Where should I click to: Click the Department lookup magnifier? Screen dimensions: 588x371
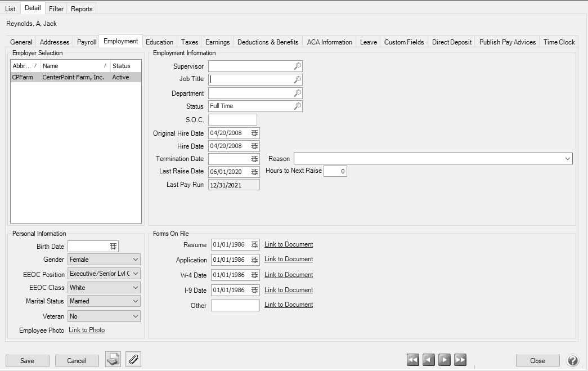297,93
